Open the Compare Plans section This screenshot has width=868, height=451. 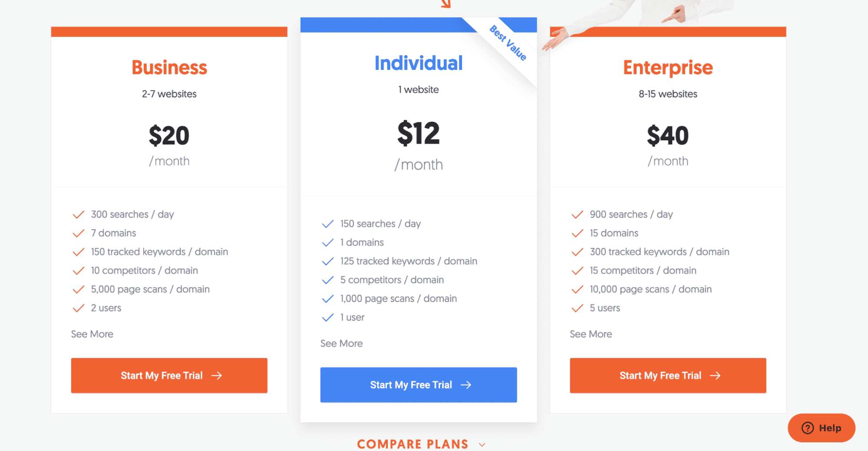(x=413, y=444)
